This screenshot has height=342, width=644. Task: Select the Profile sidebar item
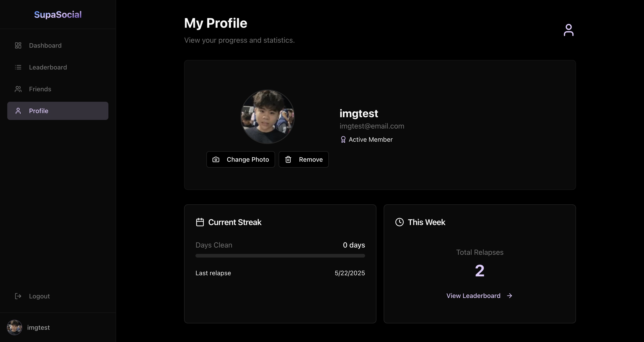pyautogui.click(x=58, y=111)
